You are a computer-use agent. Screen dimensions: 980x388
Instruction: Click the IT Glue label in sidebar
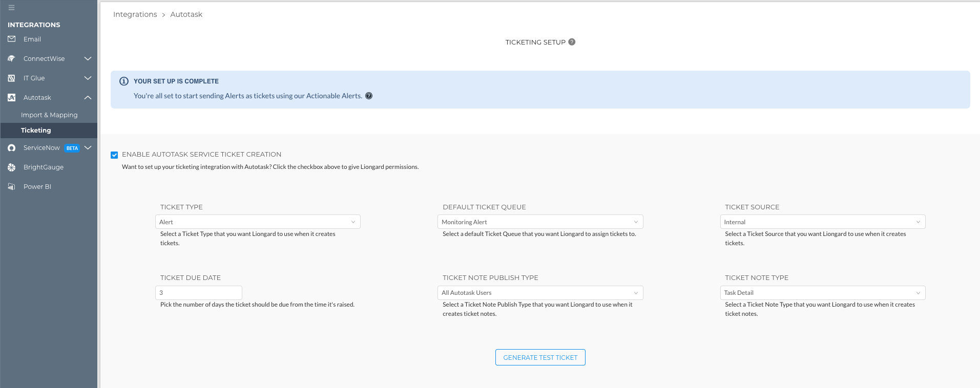coord(34,78)
